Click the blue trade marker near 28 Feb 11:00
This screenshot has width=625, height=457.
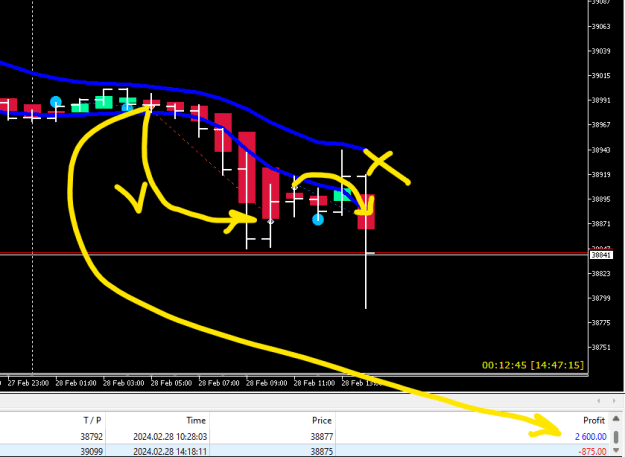[318, 219]
